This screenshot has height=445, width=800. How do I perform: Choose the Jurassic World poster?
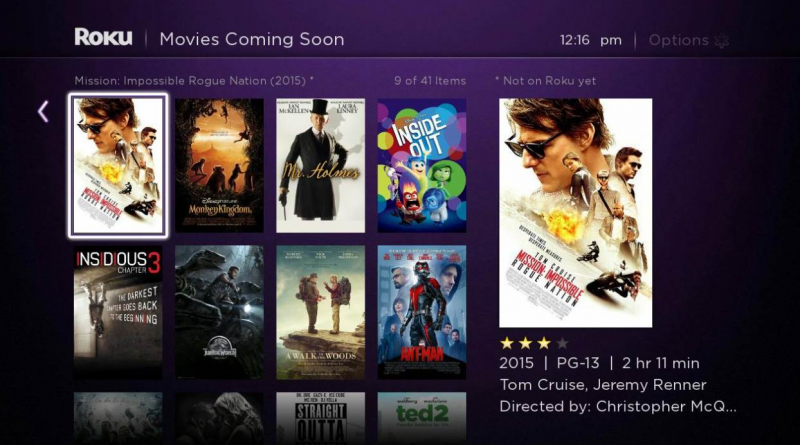[219, 312]
